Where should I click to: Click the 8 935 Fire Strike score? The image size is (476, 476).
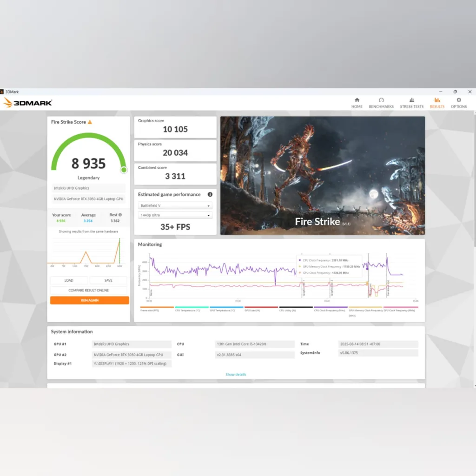(x=89, y=163)
